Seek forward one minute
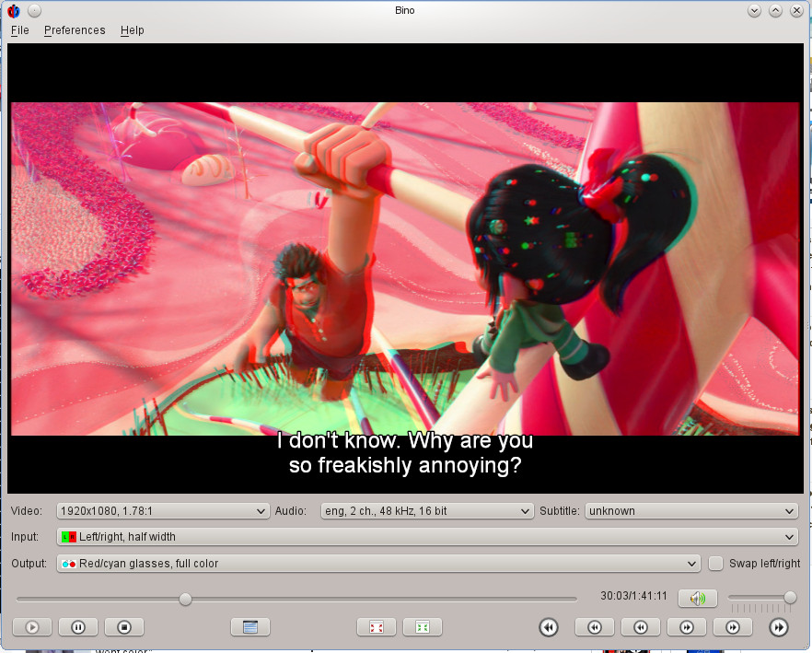This screenshot has height=653, width=812. 733,627
